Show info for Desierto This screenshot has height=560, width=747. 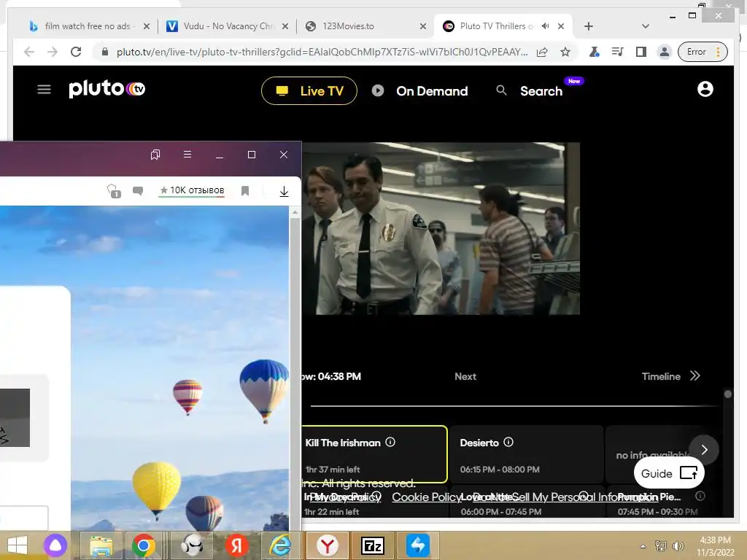pos(508,442)
